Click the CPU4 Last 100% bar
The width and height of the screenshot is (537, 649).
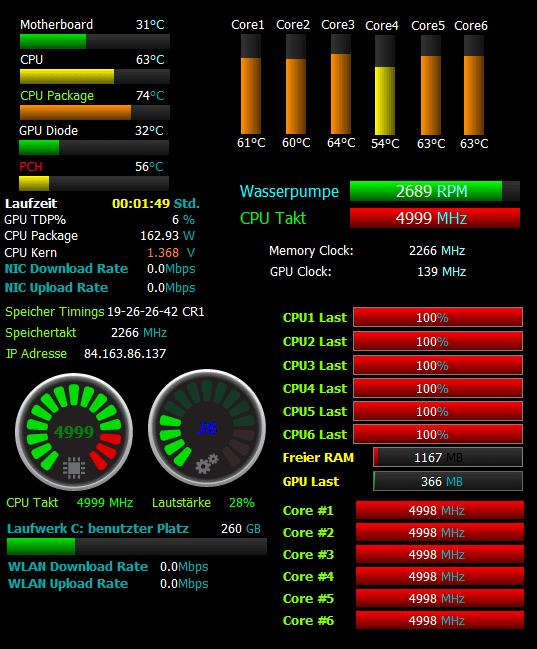tap(438, 388)
